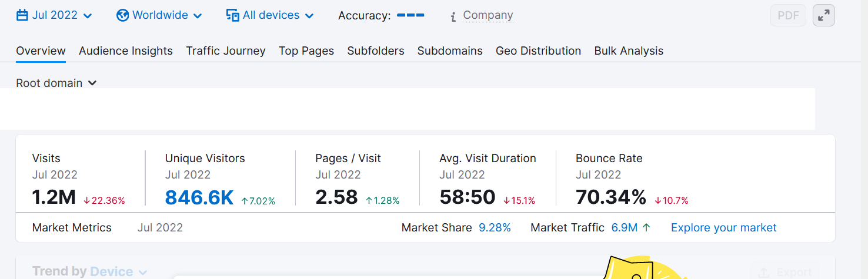
Task: Click the Unique Visitors change 7.02%
Action: click(x=258, y=201)
